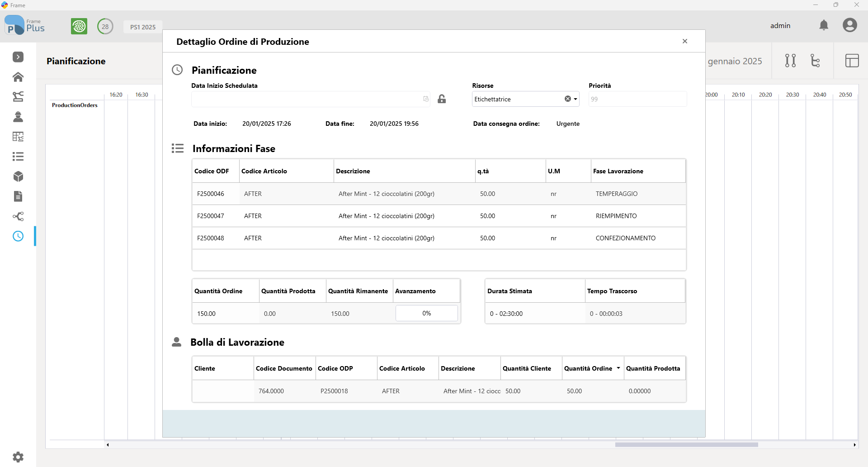
Task: Click the notifications bell icon
Action: 824,25
